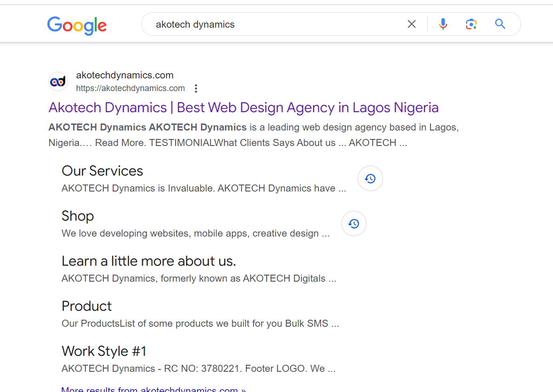Open Search by image camera icon
Image resolution: width=553 pixels, height=392 pixels.
(x=471, y=24)
